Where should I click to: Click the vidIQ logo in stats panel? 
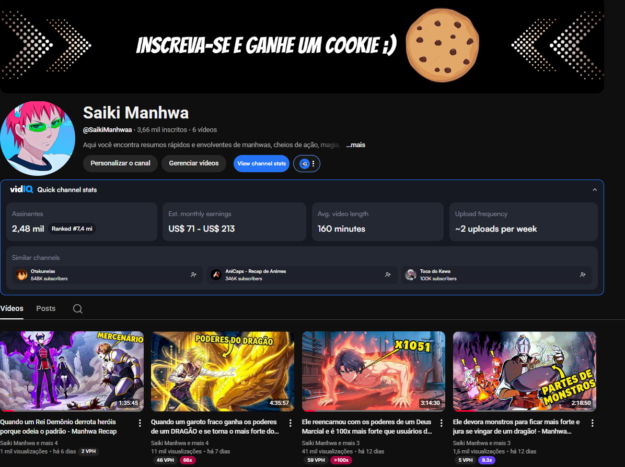point(22,189)
